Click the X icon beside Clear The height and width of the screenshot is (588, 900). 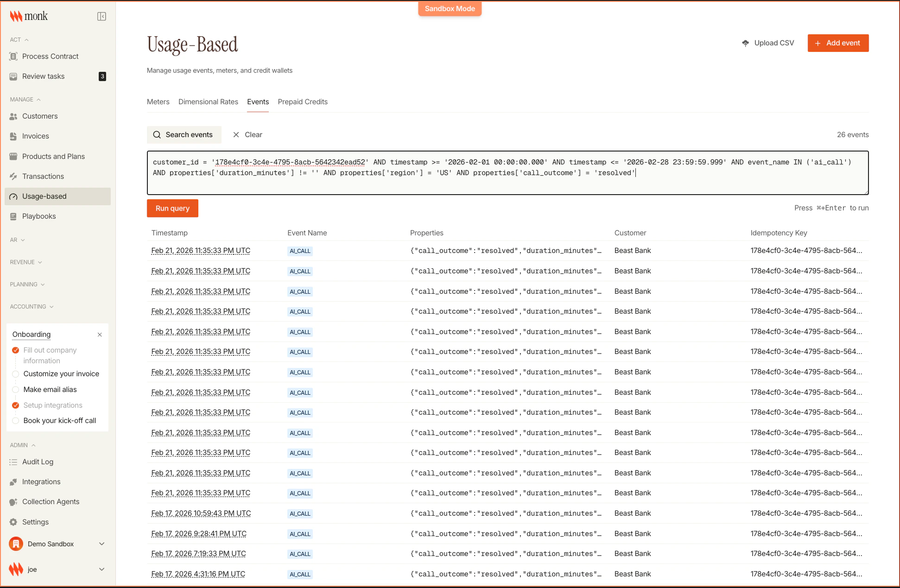tap(236, 134)
